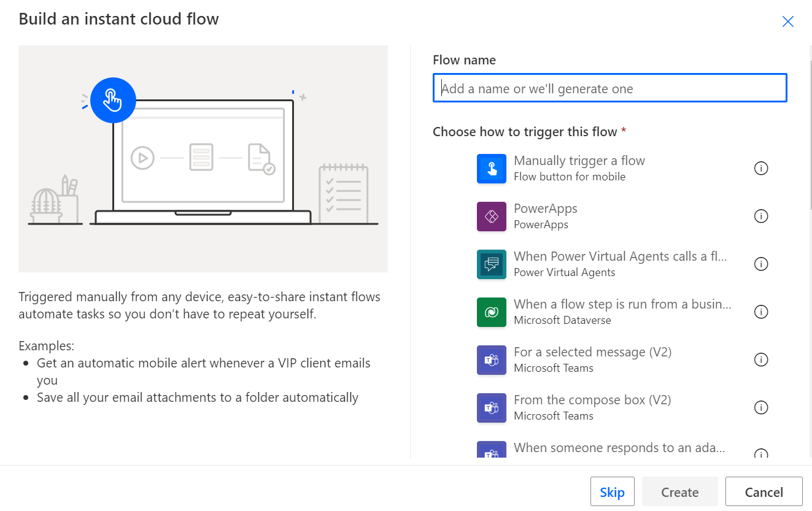Pick 'From the compose box (V2)' trigger
The height and width of the screenshot is (511, 812).
pyautogui.click(x=592, y=400)
